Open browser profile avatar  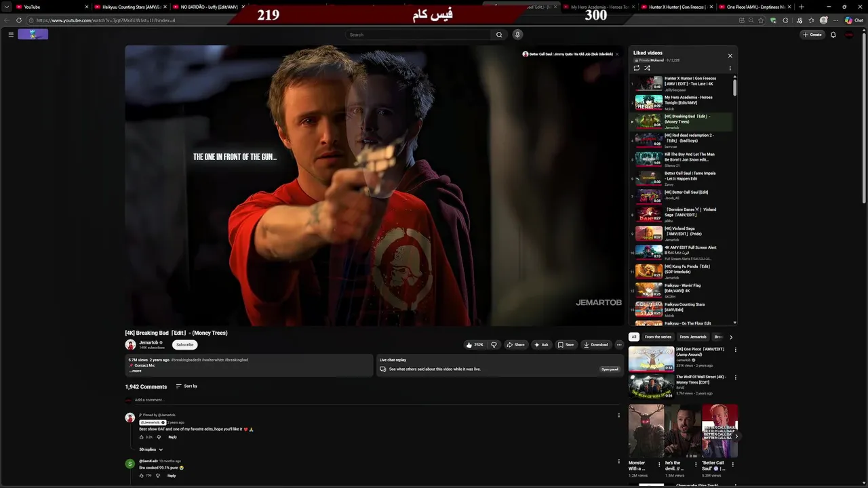pos(824,20)
